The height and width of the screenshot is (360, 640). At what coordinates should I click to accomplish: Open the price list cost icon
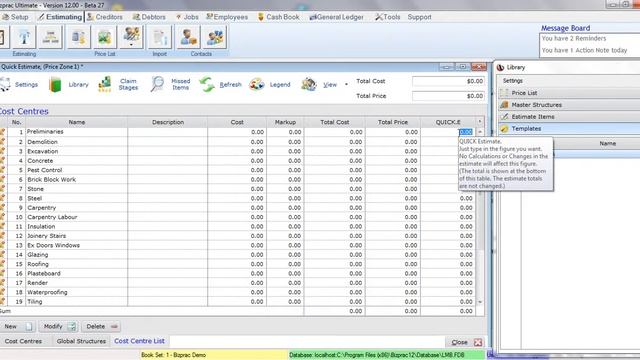click(78, 38)
